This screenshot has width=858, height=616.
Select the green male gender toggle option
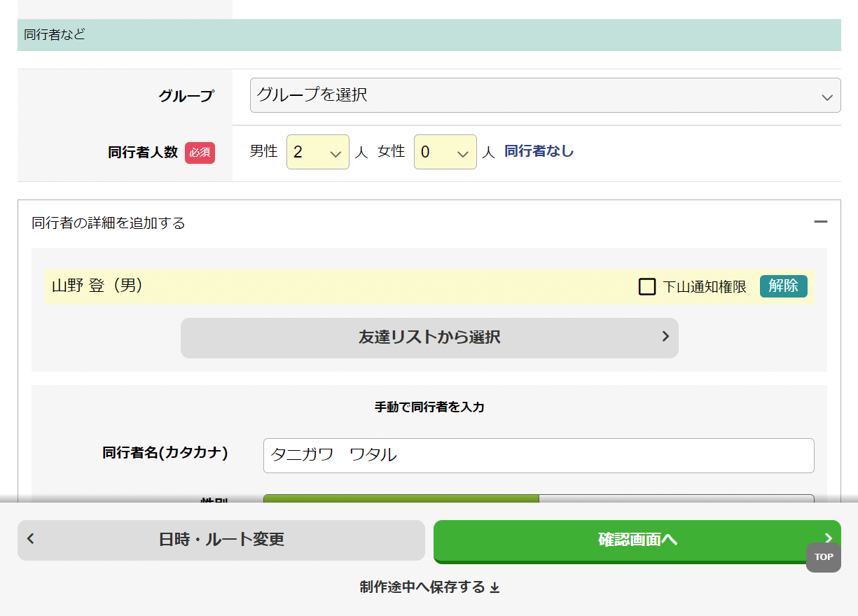401,498
